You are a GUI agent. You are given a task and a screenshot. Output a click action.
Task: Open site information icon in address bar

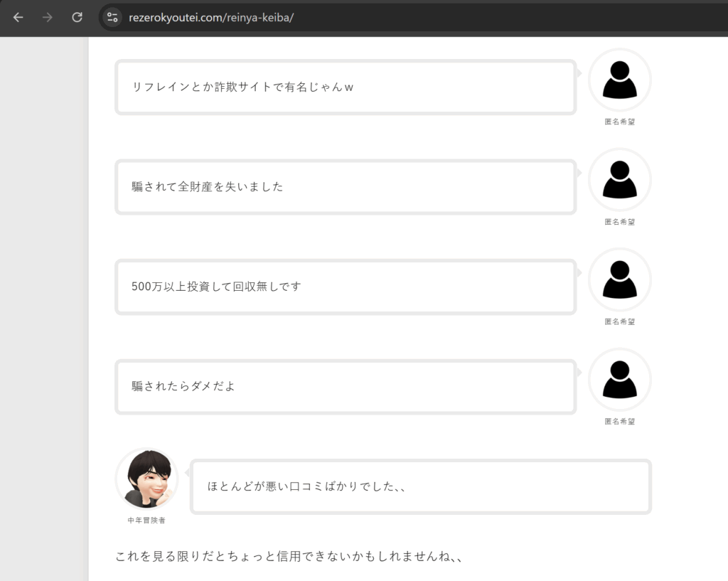(x=112, y=18)
